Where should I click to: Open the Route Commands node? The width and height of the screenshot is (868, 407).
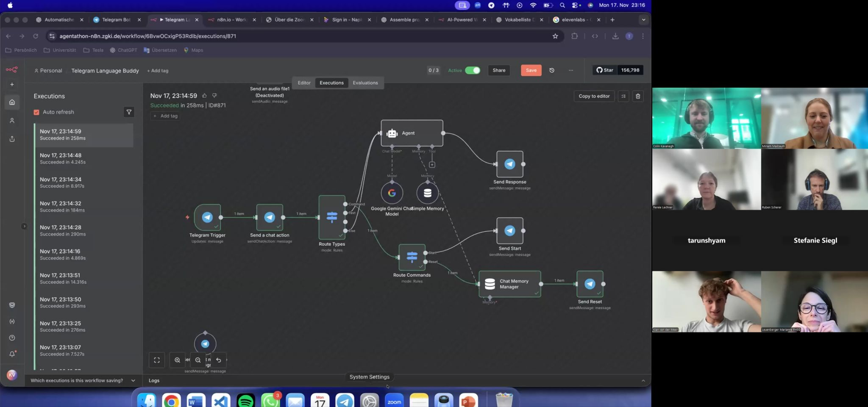pyautogui.click(x=411, y=257)
